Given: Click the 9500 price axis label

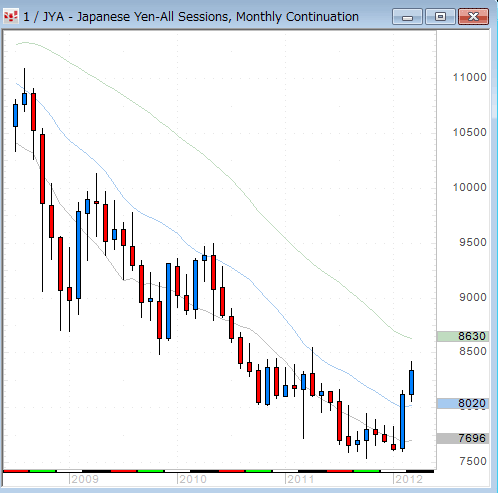Looking at the screenshot, I should coord(473,242).
